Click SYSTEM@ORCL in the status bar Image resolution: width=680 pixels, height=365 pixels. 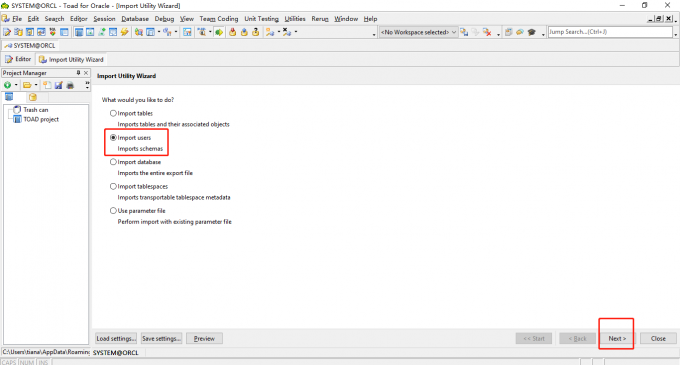point(115,353)
